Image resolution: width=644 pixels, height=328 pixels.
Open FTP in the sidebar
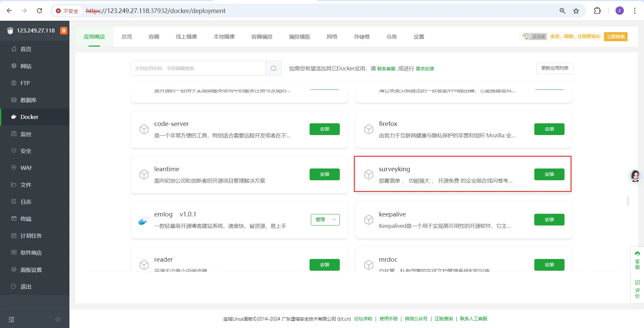(35, 83)
